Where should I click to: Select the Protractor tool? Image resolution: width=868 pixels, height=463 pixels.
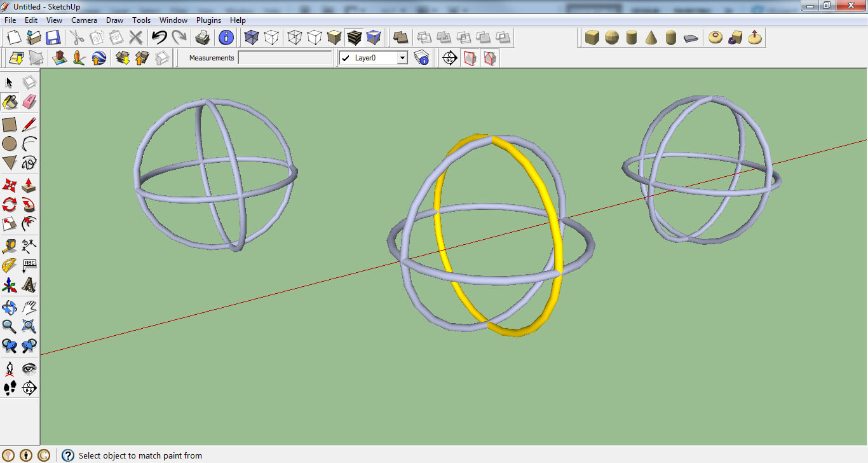pyautogui.click(x=9, y=265)
